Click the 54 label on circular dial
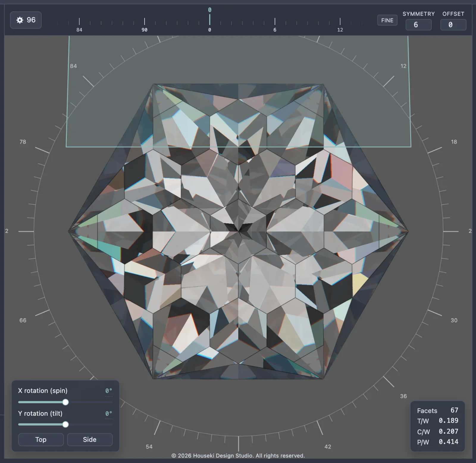Viewport: 476px width, 463px height. [x=149, y=447]
